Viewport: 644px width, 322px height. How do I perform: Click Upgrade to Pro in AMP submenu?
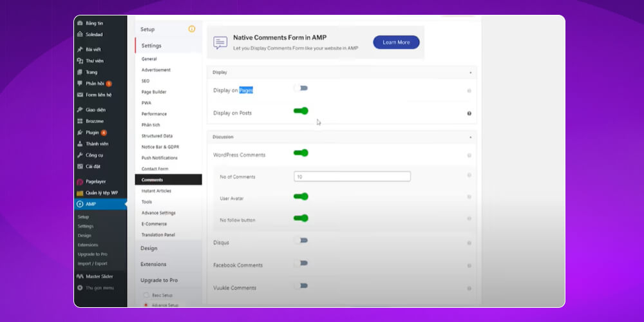[x=92, y=254]
